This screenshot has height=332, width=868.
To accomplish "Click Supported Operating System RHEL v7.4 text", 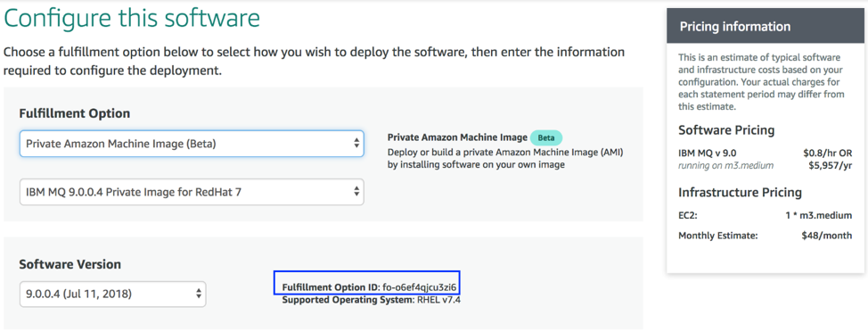I will tap(372, 301).
